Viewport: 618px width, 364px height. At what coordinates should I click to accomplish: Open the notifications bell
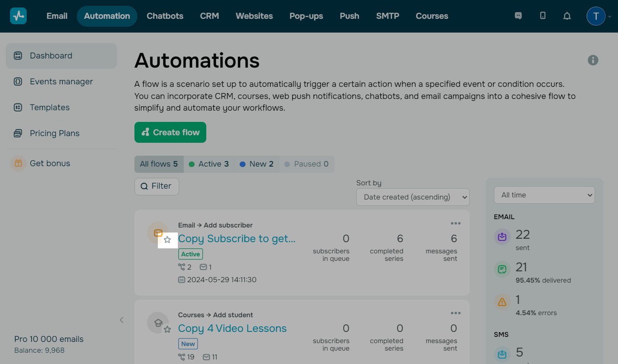click(x=567, y=16)
